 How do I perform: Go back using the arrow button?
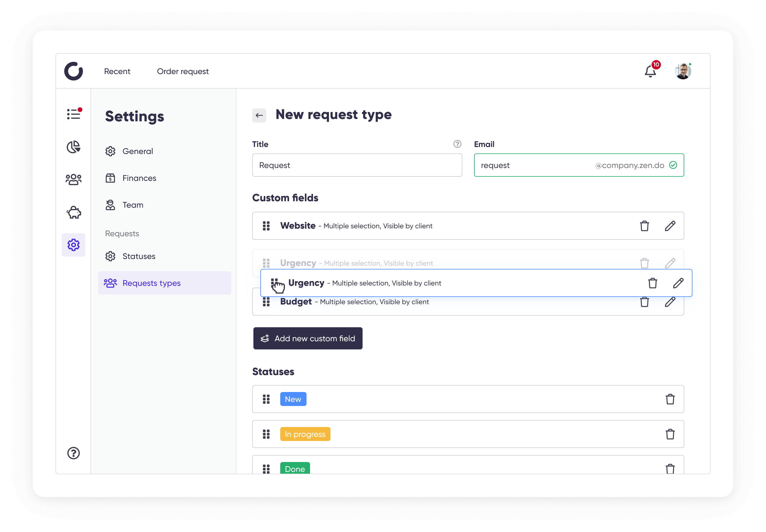259,115
